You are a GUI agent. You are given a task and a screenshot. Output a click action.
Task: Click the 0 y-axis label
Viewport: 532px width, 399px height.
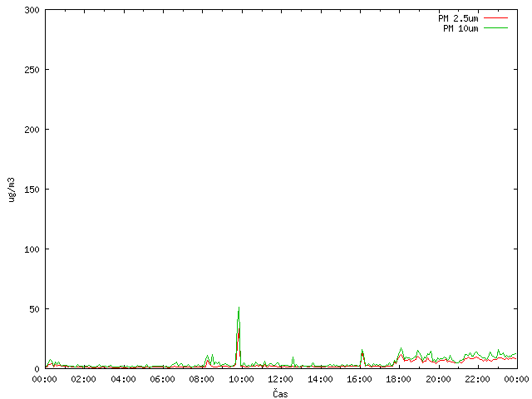click(x=37, y=369)
